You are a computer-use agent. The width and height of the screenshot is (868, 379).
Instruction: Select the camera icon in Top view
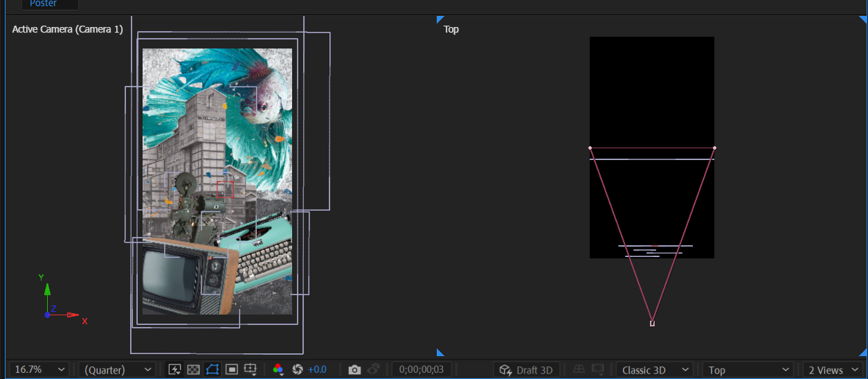652,323
